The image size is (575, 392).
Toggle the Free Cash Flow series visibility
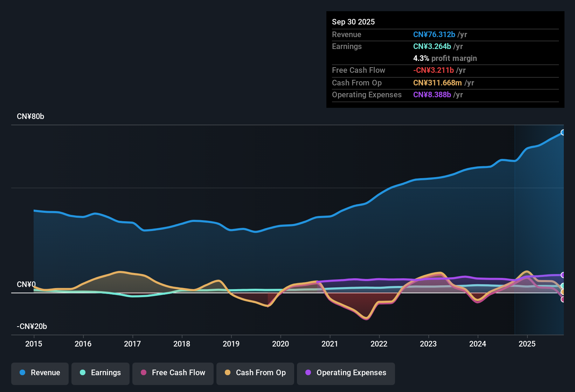173,373
